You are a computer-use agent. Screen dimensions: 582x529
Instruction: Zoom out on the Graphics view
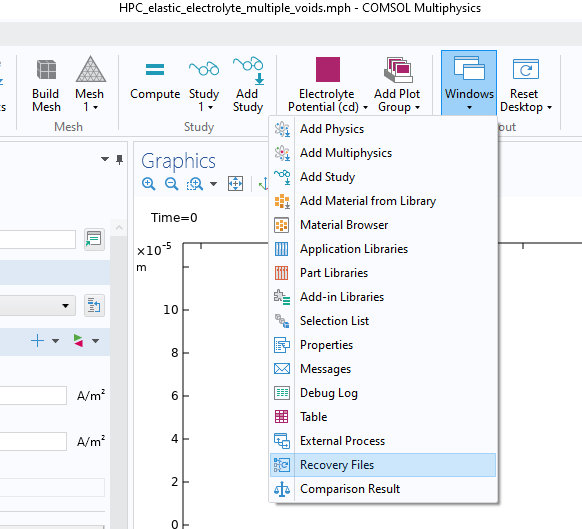coord(171,184)
